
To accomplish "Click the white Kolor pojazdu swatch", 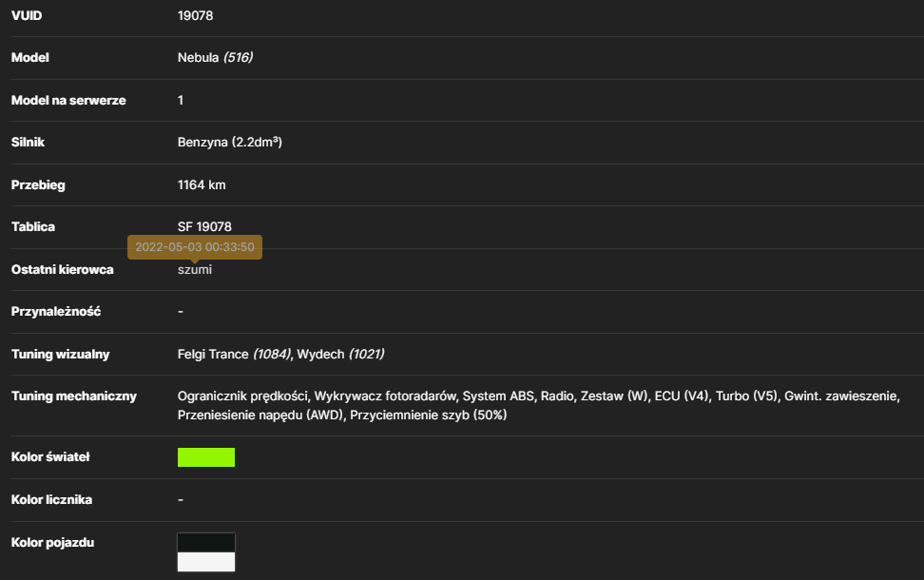I will (x=206, y=562).
